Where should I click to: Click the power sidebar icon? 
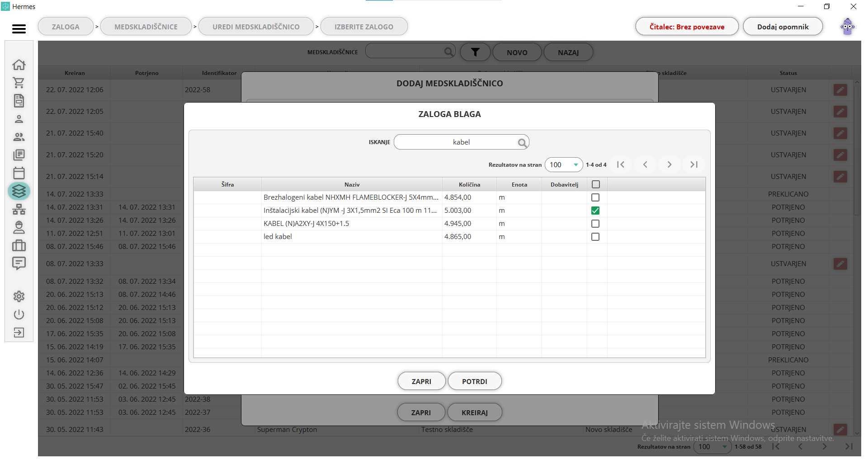click(19, 314)
